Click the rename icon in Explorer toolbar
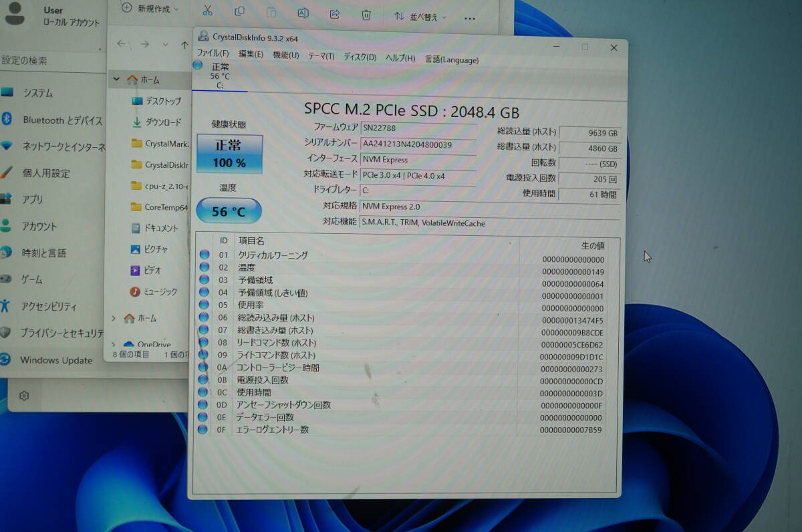 (303, 13)
